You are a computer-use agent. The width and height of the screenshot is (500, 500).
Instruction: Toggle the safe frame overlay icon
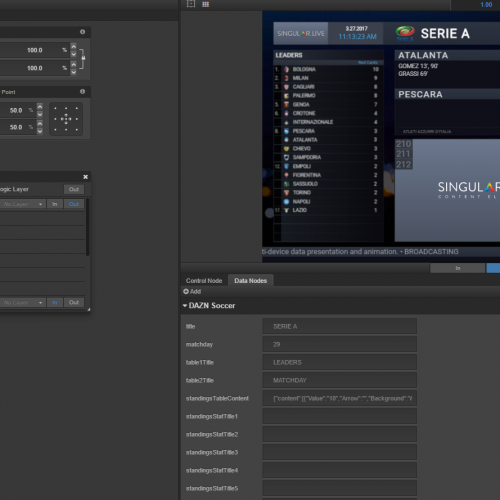click(x=191, y=4)
